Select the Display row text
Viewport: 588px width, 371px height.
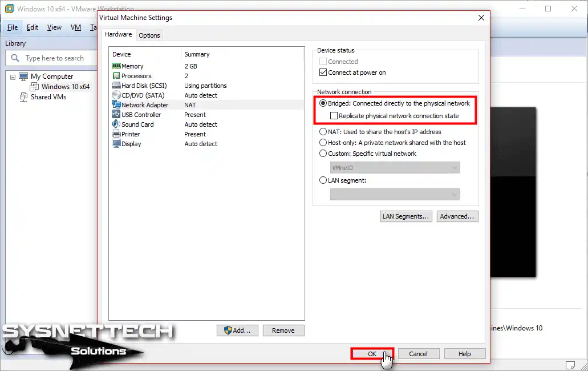point(131,144)
